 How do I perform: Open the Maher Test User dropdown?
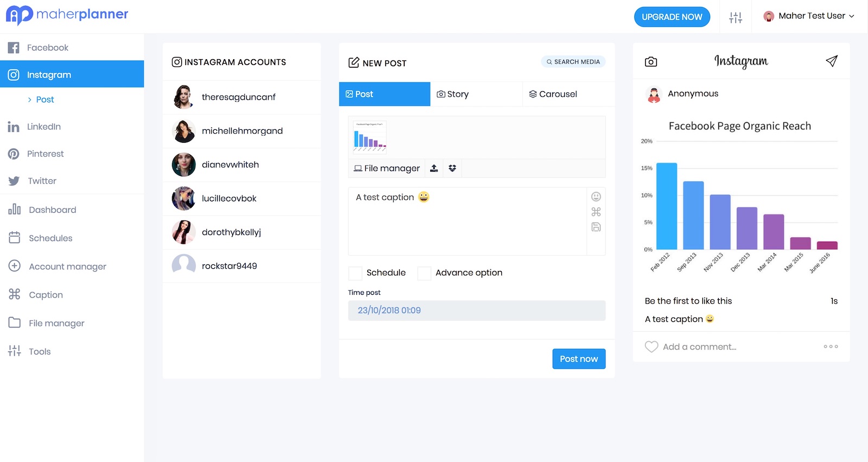point(809,16)
